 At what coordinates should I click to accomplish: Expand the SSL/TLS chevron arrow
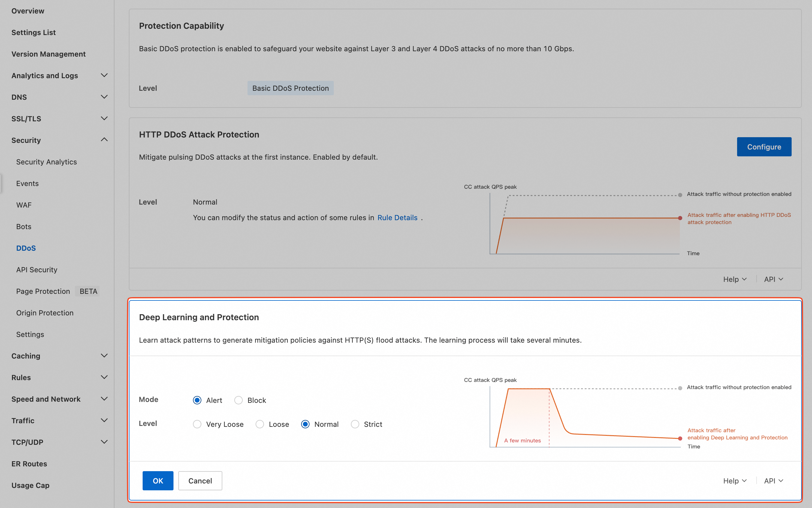pos(104,118)
